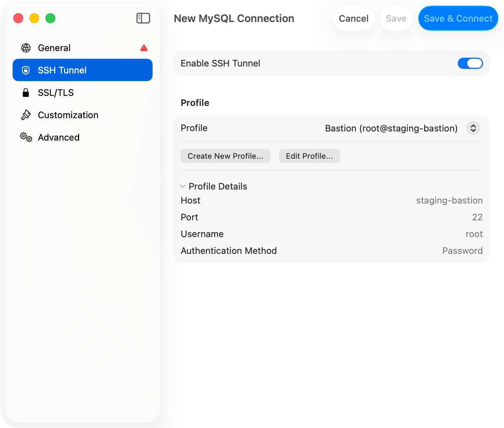Select the SSH Tunnel tab
The image size is (504, 428).
(83, 70)
